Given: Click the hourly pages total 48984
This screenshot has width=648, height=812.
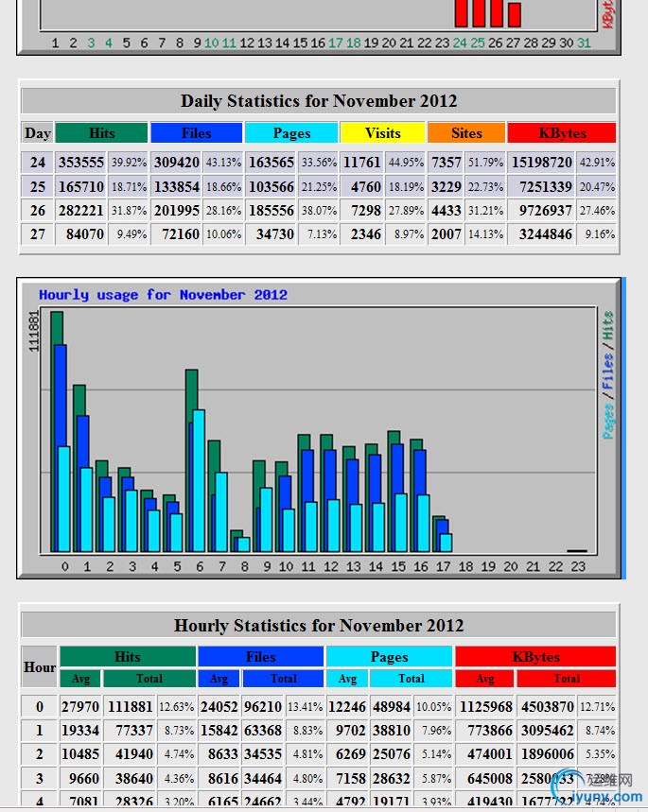Looking at the screenshot, I should click(392, 707).
